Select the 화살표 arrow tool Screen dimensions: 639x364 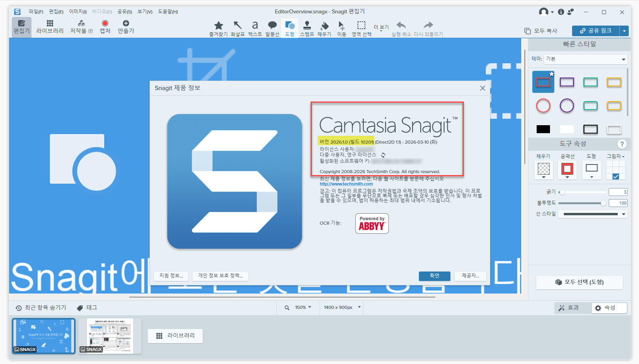tap(237, 28)
